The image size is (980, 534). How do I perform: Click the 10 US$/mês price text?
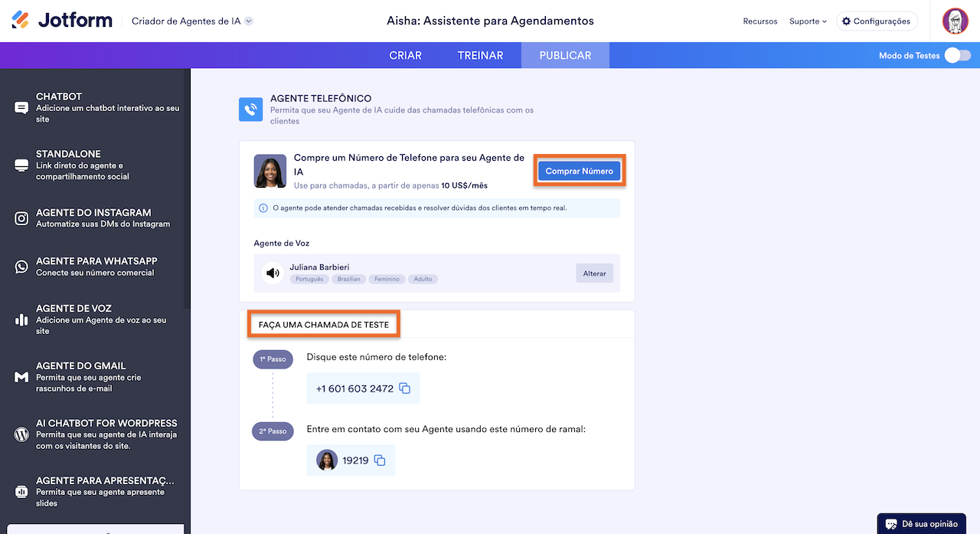pos(464,185)
